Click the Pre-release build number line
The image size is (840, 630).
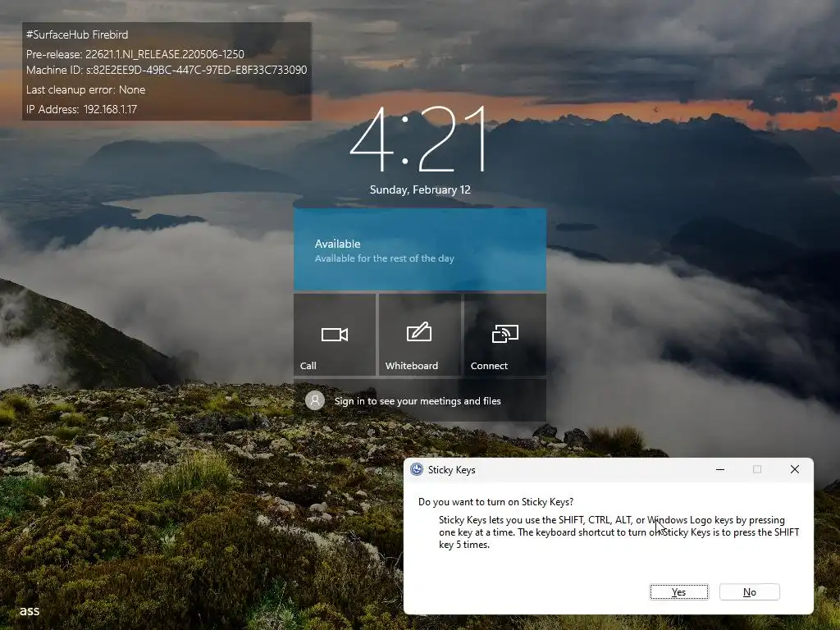(135, 54)
